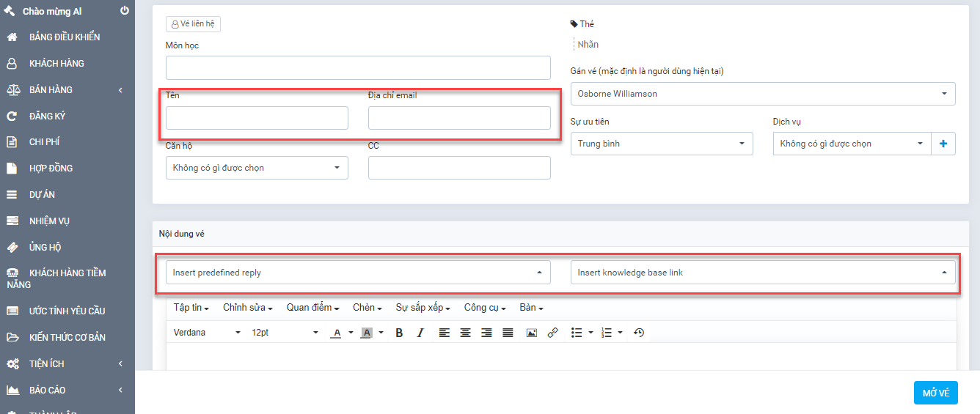Image resolution: width=980 pixels, height=414 pixels.
Task: Insert a hyperlink in the editor
Action: tap(553, 333)
